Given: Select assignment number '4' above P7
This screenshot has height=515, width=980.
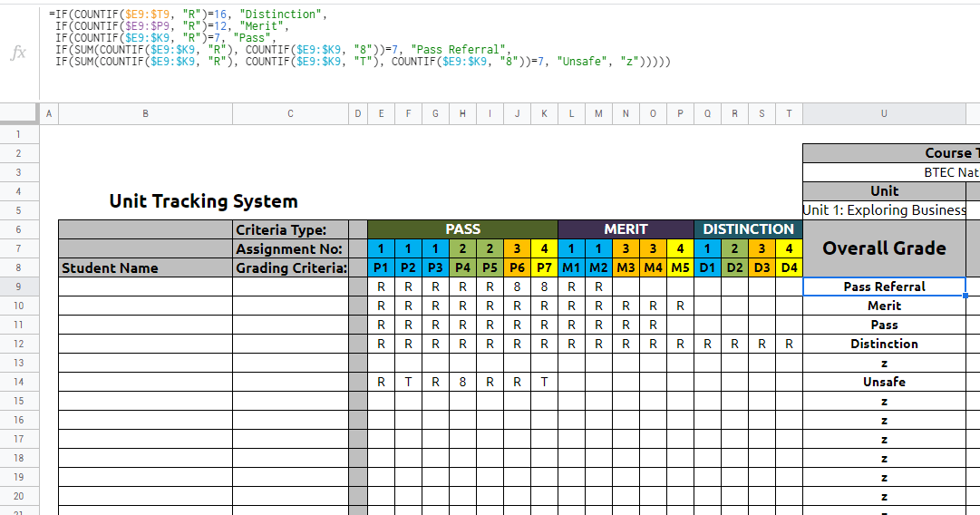Looking at the screenshot, I should coord(544,248).
